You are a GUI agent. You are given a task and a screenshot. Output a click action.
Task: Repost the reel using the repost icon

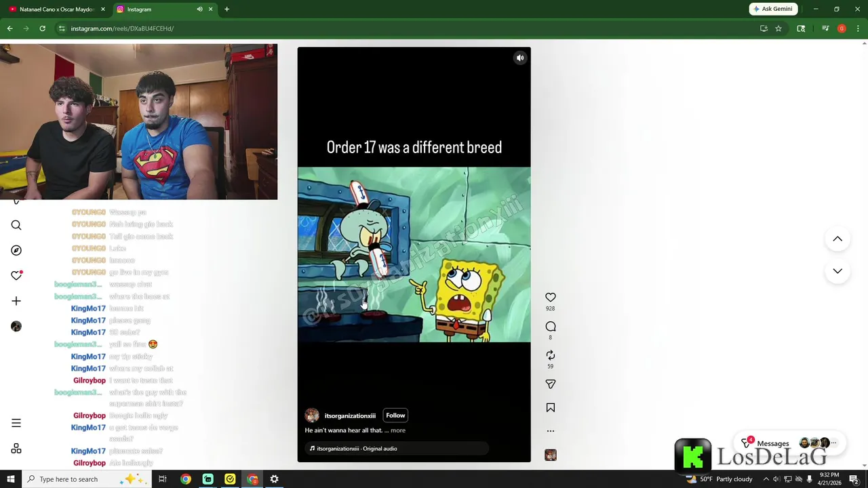[x=551, y=355]
